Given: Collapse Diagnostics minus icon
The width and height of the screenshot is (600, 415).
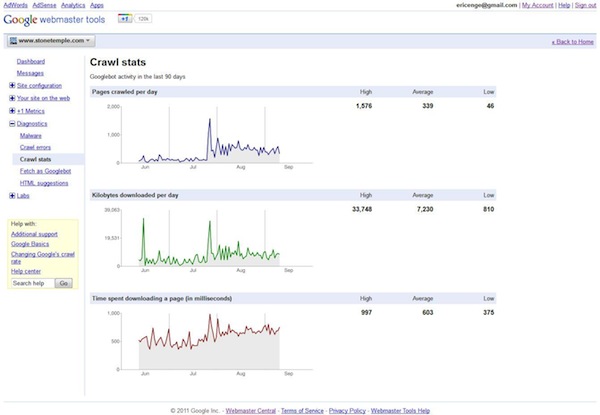Looking at the screenshot, I should pyautogui.click(x=12, y=124).
